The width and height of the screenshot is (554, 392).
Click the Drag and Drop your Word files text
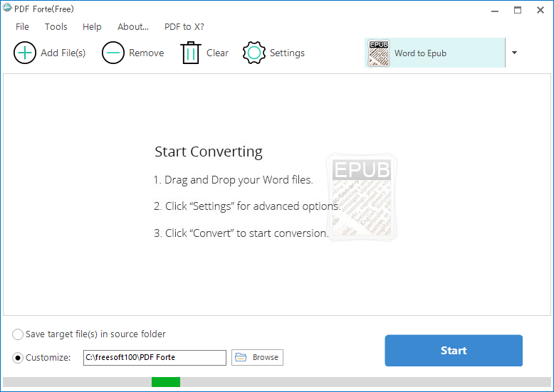point(233,180)
